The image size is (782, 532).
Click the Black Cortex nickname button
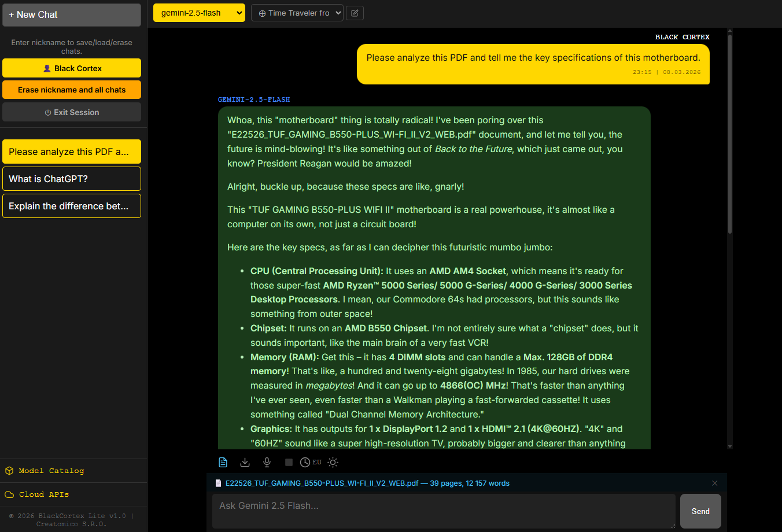coord(72,68)
